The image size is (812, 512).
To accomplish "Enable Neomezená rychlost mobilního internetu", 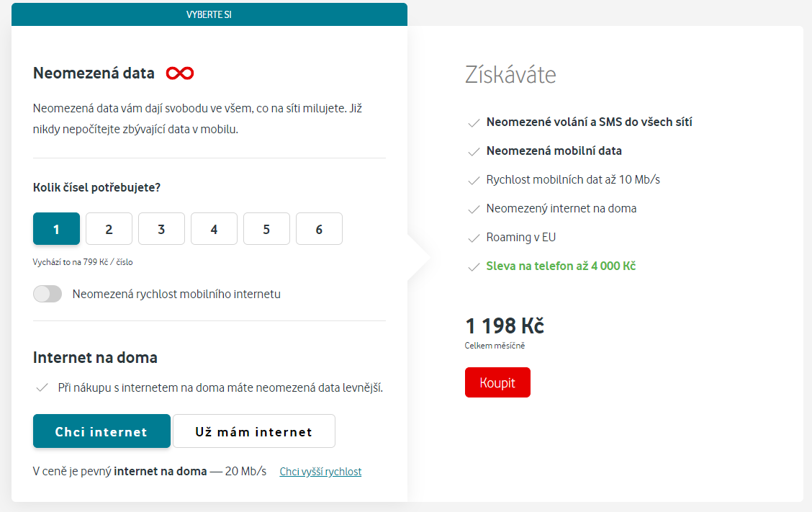I will point(48,293).
